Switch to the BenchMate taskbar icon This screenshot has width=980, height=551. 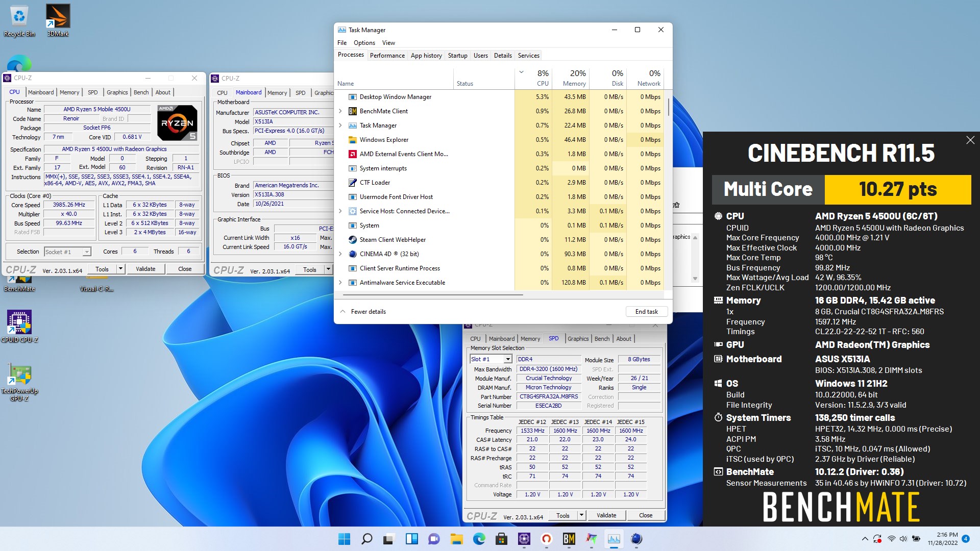click(x=569, y=539)
